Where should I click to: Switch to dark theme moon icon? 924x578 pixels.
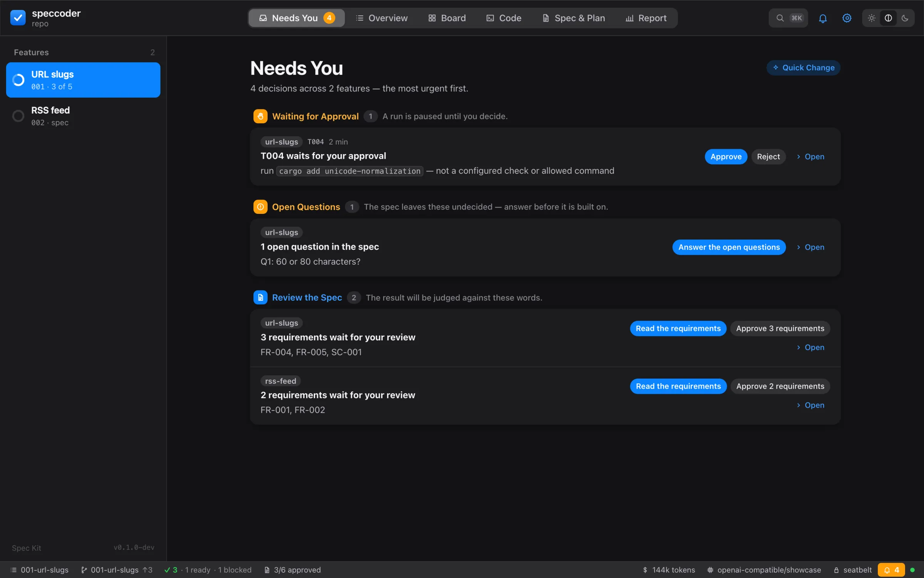[x=905, y=18]
